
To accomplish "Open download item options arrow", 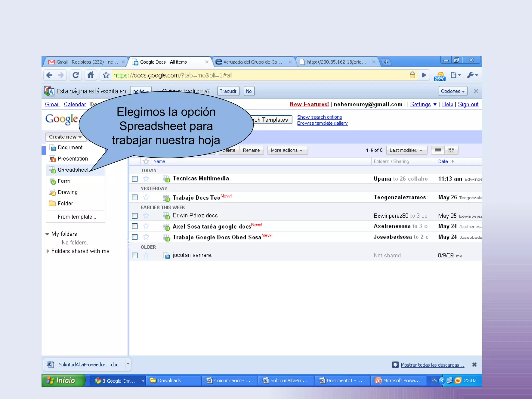I will click(128, 364).
